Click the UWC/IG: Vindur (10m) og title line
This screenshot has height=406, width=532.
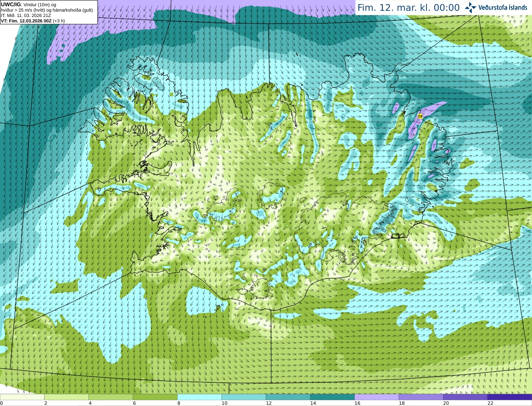pos(29,5)
